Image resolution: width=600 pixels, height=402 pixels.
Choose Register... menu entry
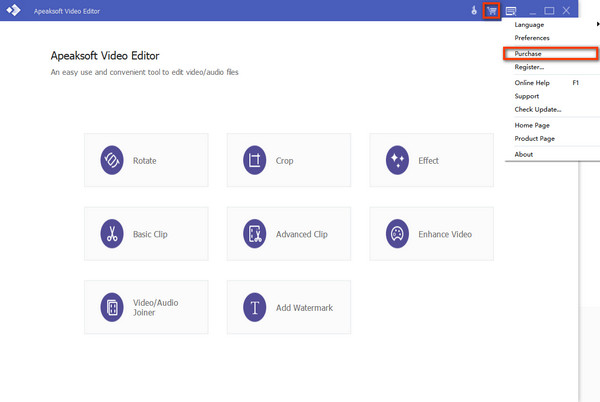click(x=552, y=67)
